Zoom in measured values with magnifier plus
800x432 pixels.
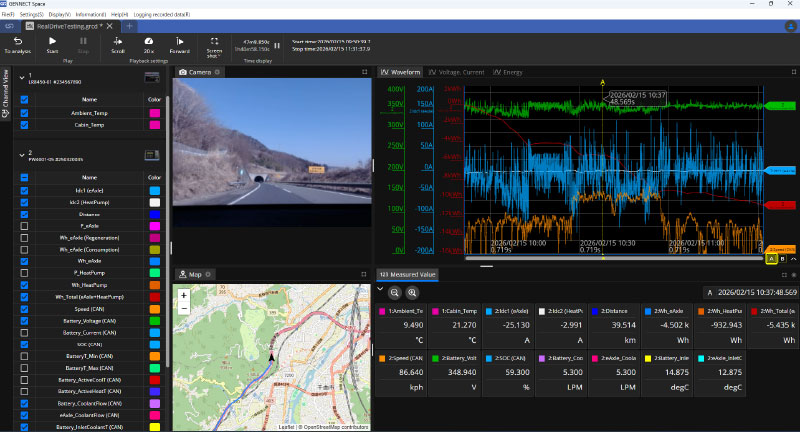411,292
